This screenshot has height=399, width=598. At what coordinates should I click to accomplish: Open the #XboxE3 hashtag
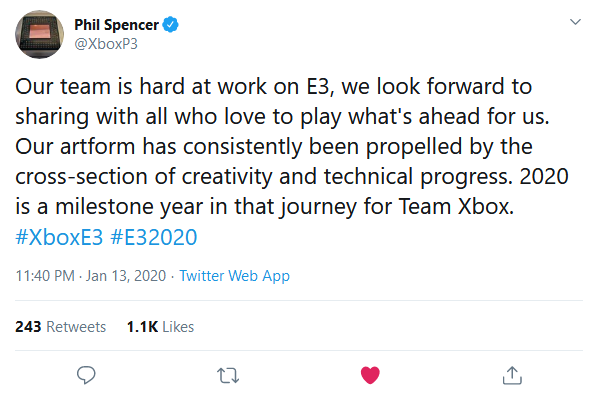pos(59,237)
